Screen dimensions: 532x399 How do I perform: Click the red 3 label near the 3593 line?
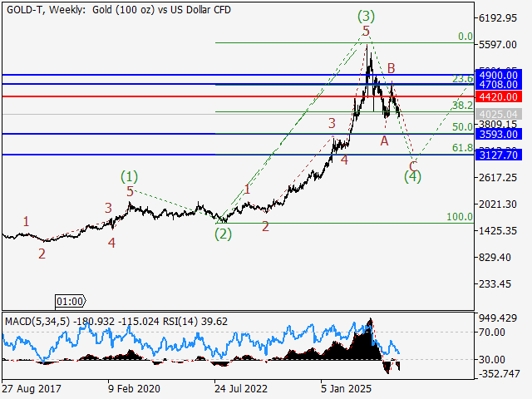pyautogui.click(x=332, y=123)
